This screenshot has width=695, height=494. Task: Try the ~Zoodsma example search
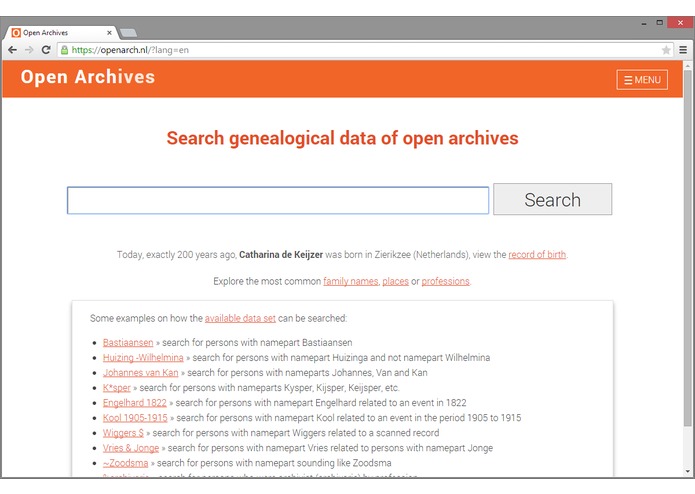pyautogui.click(x=125, y=463)
